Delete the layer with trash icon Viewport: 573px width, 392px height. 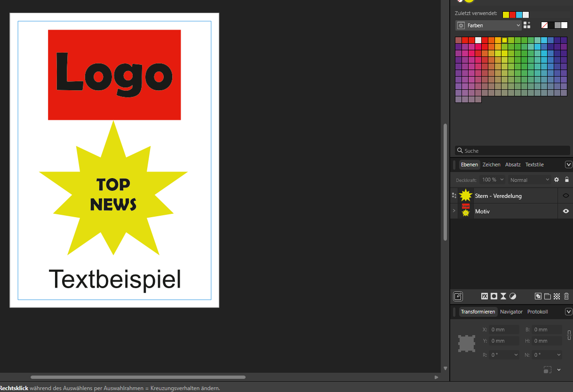[566, 296]
